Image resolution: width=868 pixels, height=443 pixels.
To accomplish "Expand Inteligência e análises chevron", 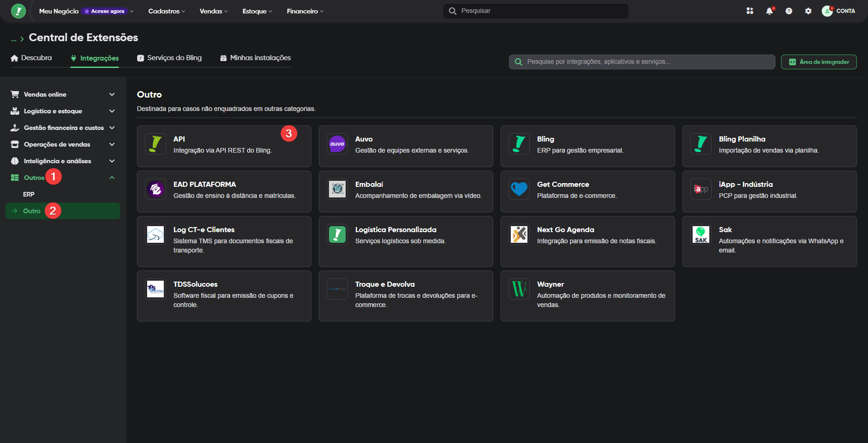I will pos(112,161).
